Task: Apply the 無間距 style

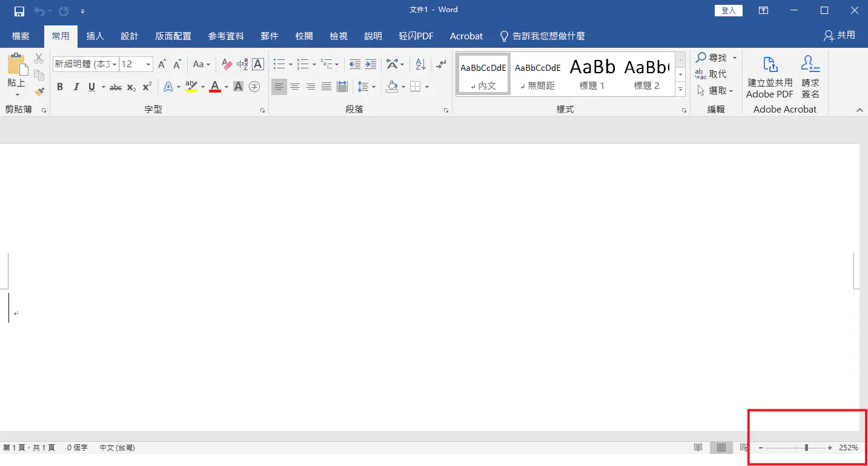Action: click(538, 74)
